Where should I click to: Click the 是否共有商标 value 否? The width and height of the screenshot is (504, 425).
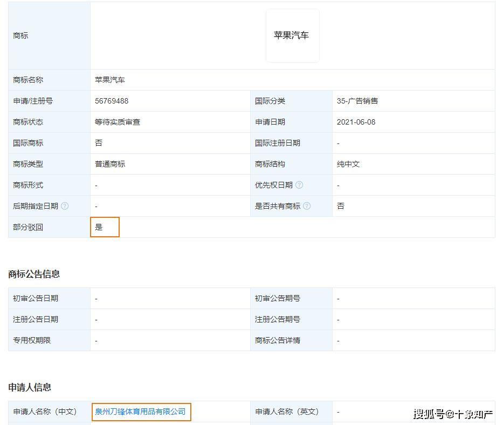341,206
